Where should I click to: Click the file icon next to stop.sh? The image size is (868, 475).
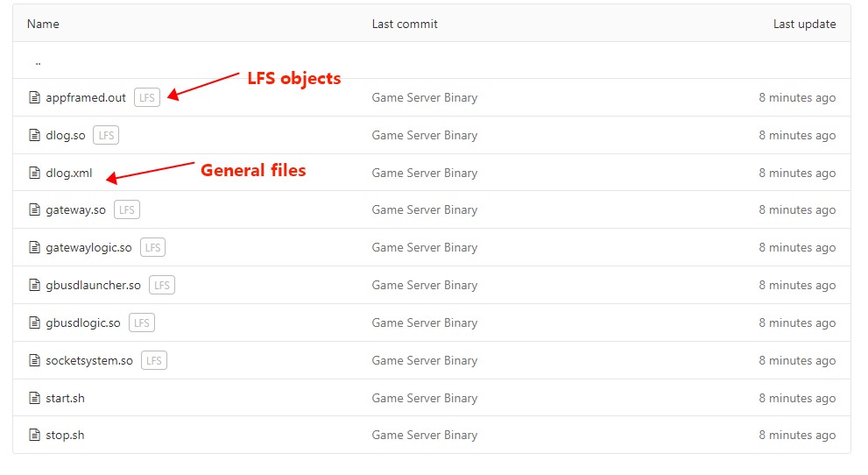point(35,436)
